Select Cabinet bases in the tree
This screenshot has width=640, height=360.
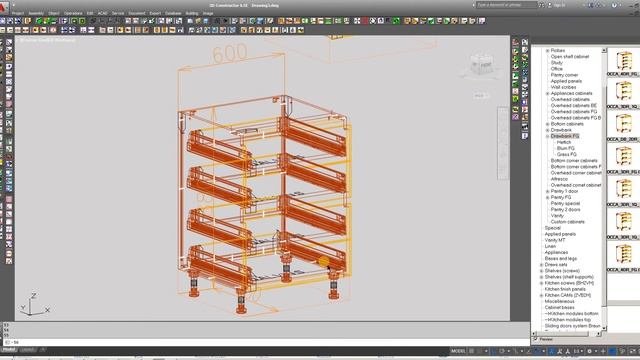[560, 308]
